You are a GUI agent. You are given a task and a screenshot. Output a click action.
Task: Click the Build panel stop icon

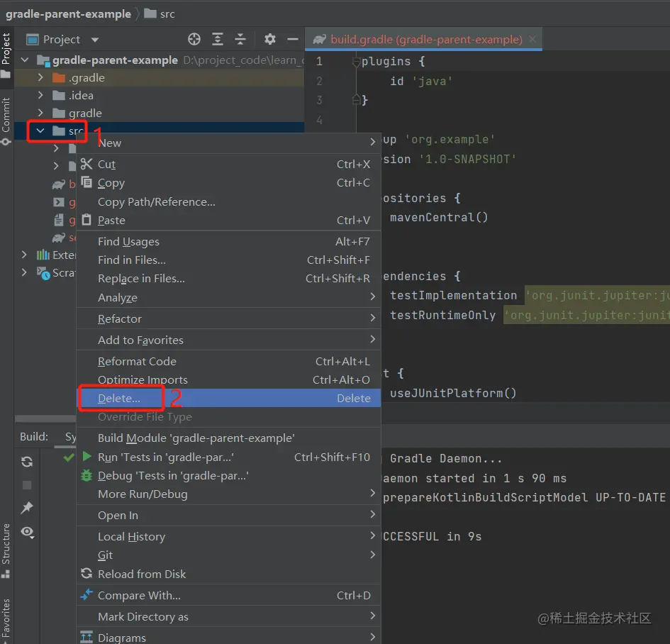pos(27,485)
